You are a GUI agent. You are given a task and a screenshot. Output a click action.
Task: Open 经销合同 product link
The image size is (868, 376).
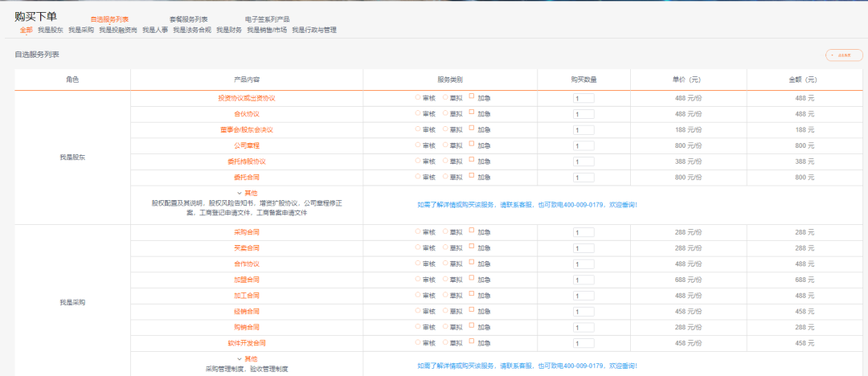pos(247,311)
